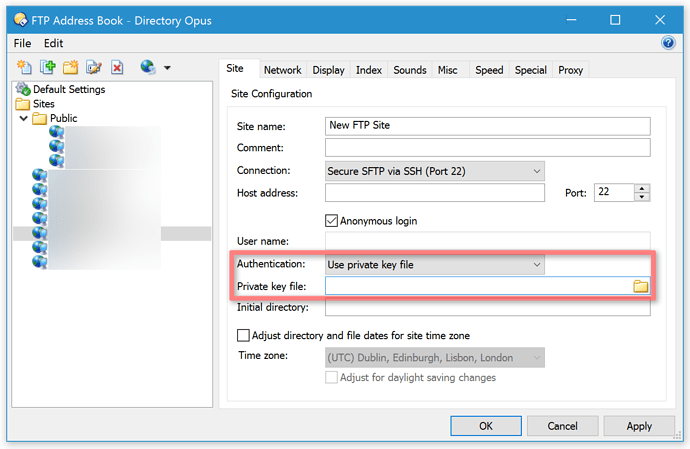Switch to the Proxy tab
Screen dimensions: 690x449
pos(570,70)
